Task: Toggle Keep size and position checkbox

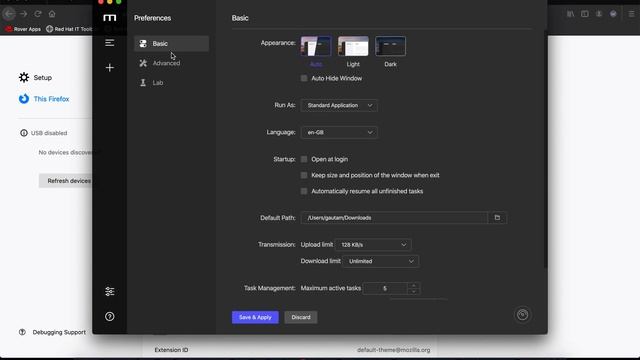Action: (x=304, y=175)
